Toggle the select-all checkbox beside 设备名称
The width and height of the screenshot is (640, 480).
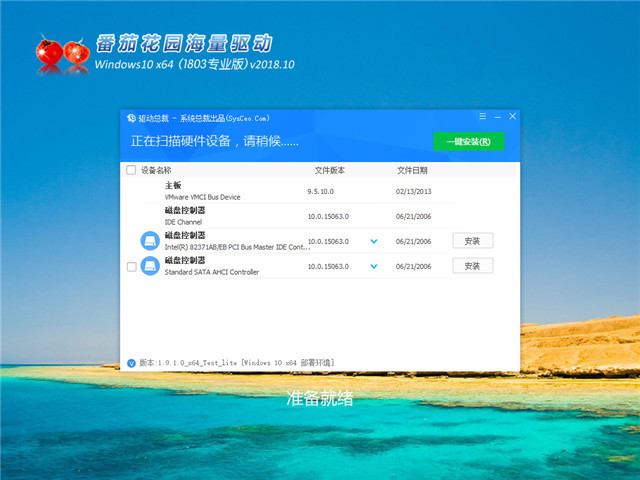pos(131,170)
